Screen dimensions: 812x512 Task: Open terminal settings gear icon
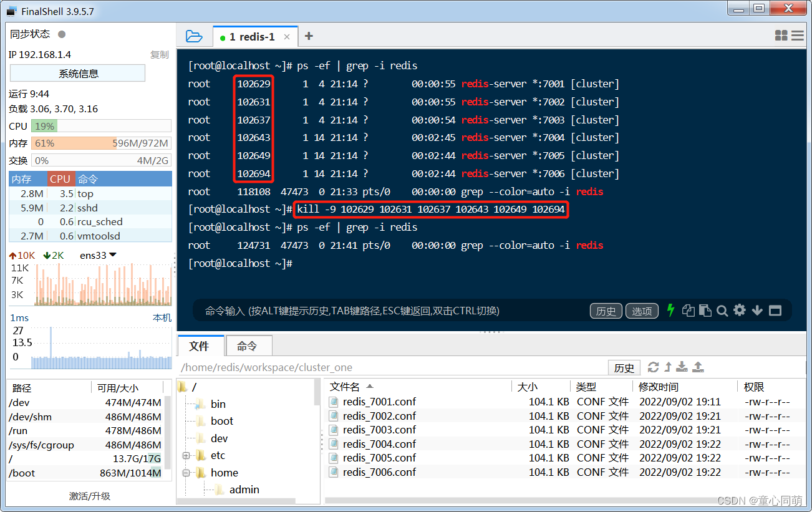click(740, 310)
